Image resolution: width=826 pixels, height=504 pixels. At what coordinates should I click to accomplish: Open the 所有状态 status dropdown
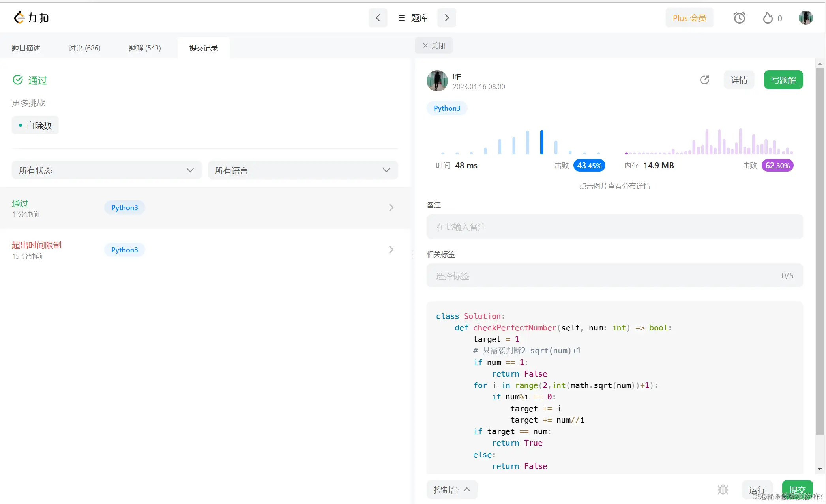[x=107, y=170]
